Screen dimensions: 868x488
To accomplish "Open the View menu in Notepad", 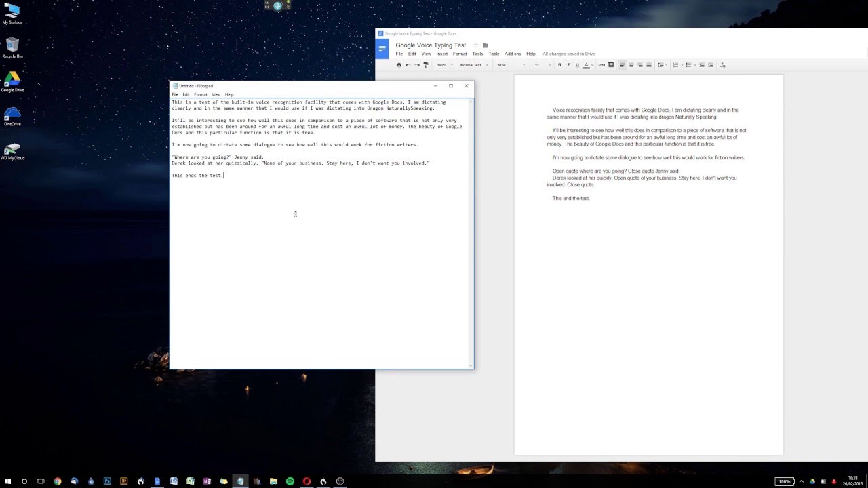I will (216, 94).
